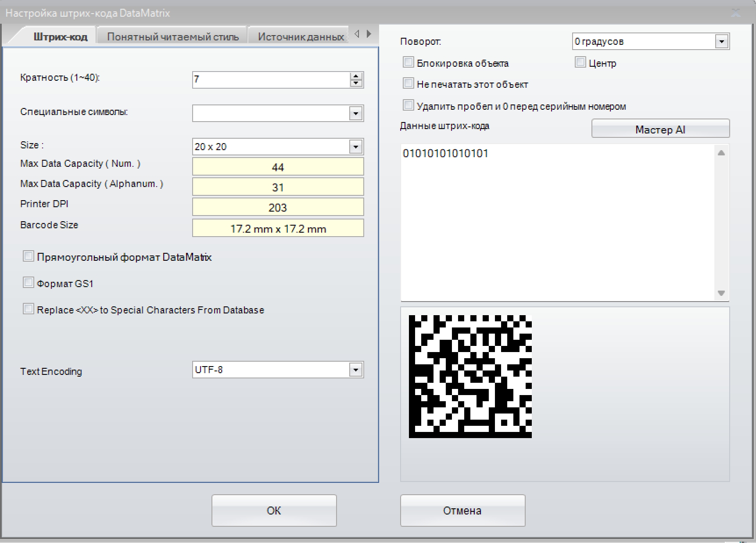Open the Size 20 x 20 dropdown
Screen dimensions: 756x543
[356, 147]
